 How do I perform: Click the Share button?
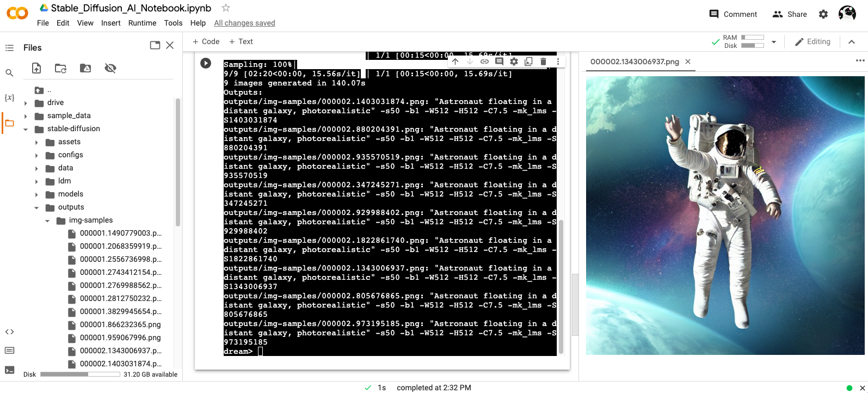pos(790,14)
